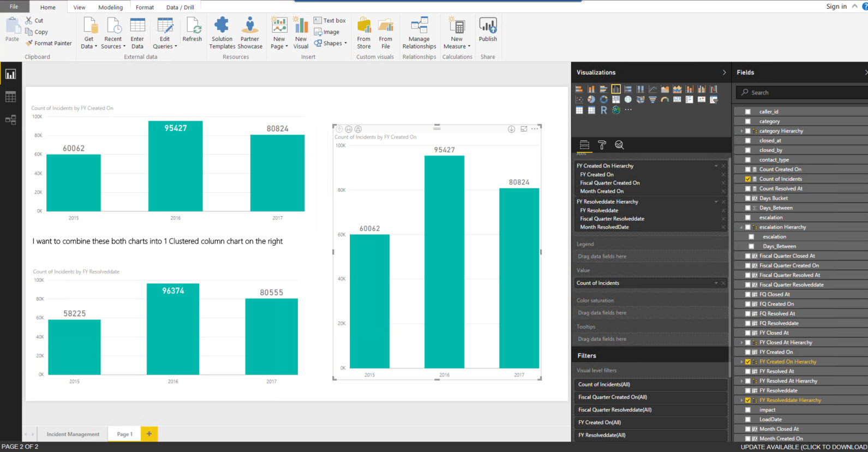
Task: Collapse the escalation Hierarchy node
Action: pos(741,227)
